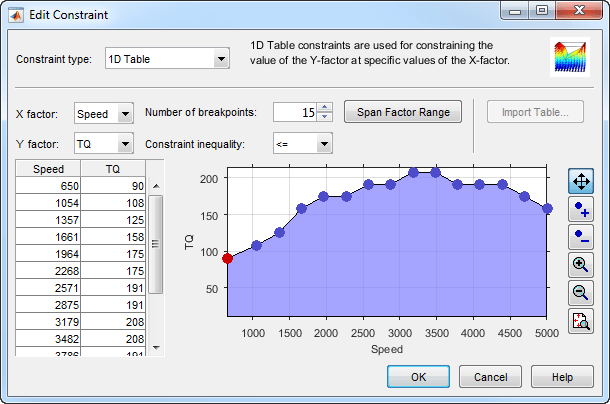Screen dimensions: 610x404
Task: Activate the add breakpoint tool
Action: click(x=581, y=209)
